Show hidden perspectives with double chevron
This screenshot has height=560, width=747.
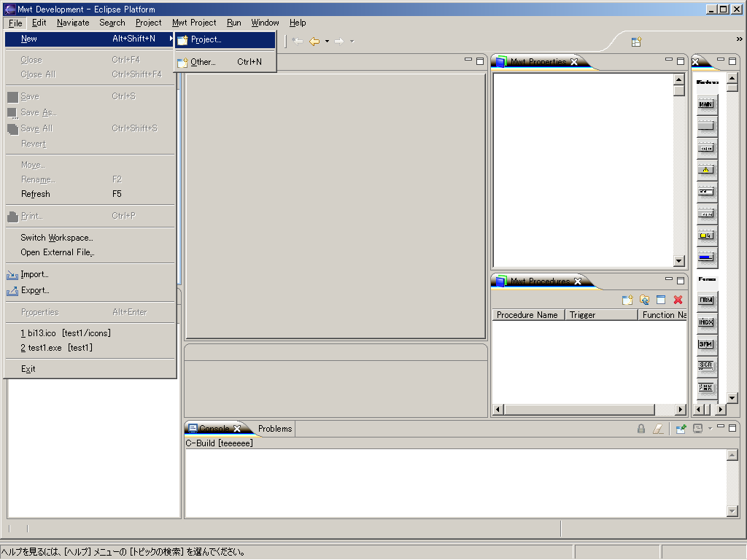coord(739,39)
